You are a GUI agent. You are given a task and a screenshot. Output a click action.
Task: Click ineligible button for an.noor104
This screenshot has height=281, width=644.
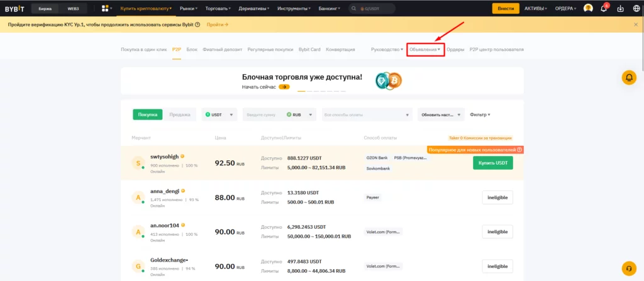point(497,232)
